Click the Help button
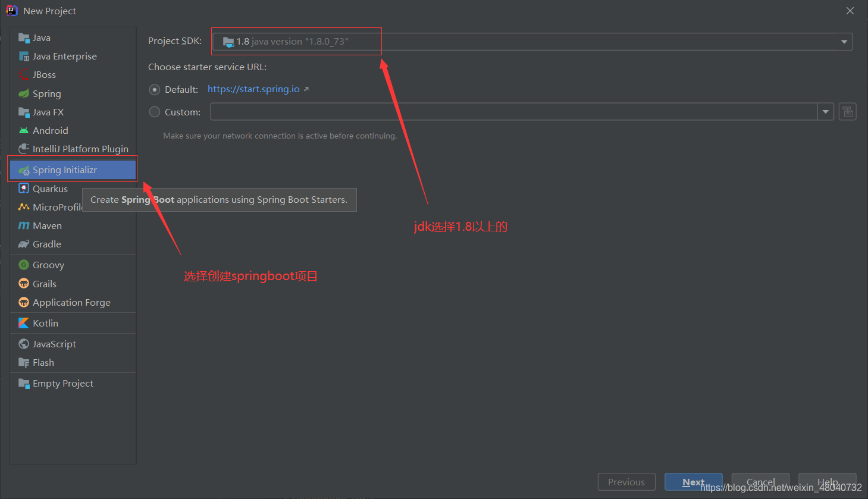 pos(828,482)
